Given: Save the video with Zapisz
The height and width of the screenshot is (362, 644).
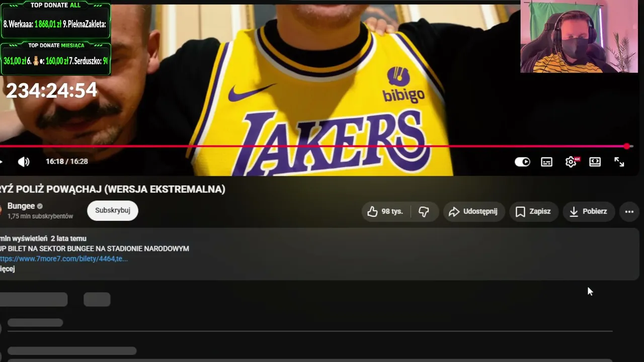Looking at the screenshot, I should coord(533,212).
